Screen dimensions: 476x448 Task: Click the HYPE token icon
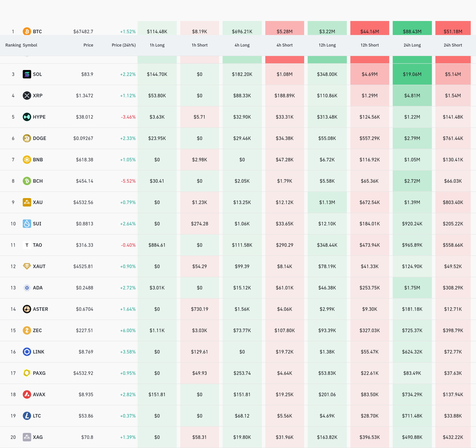[27, 117]
